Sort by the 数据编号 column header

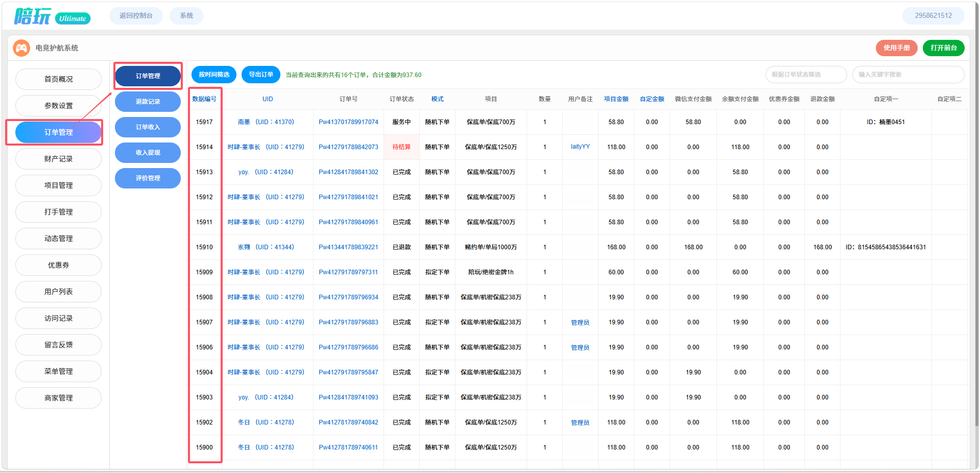pos(204,99)
